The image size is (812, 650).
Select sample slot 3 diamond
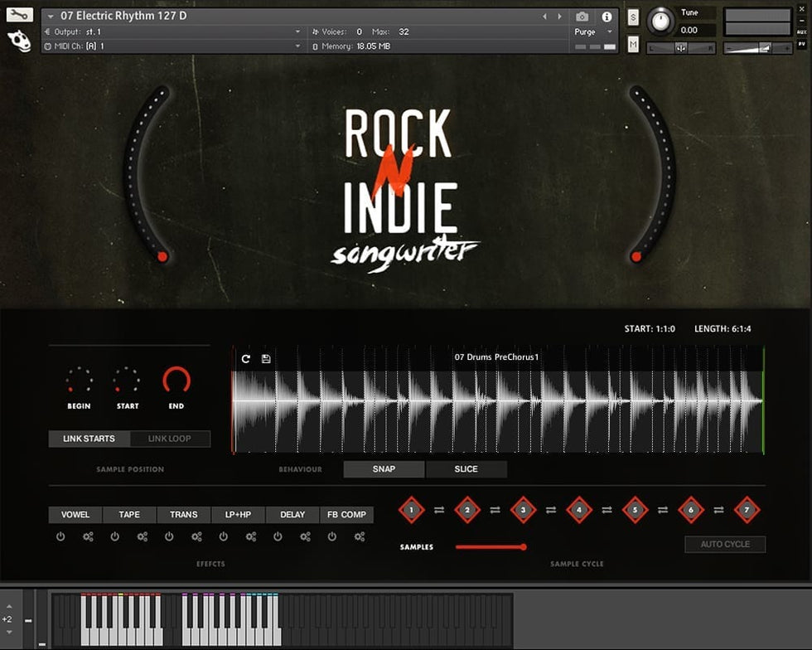click(523, 510)
